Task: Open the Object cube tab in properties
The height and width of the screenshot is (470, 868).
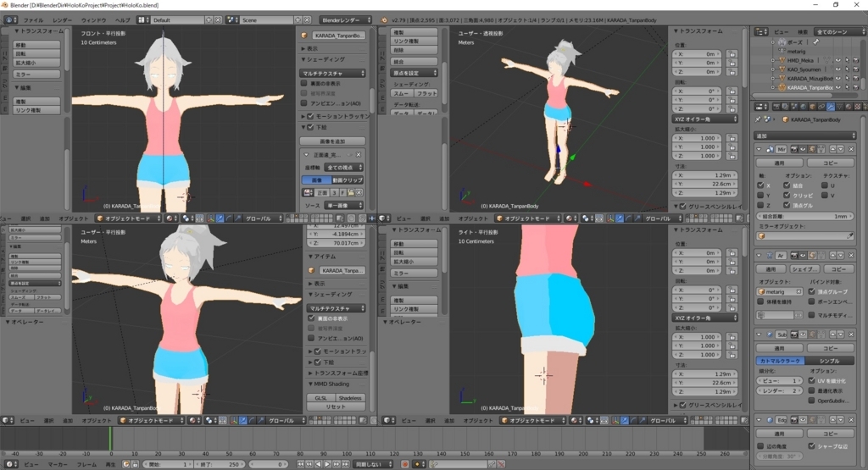Action: [x=812, y=106]
